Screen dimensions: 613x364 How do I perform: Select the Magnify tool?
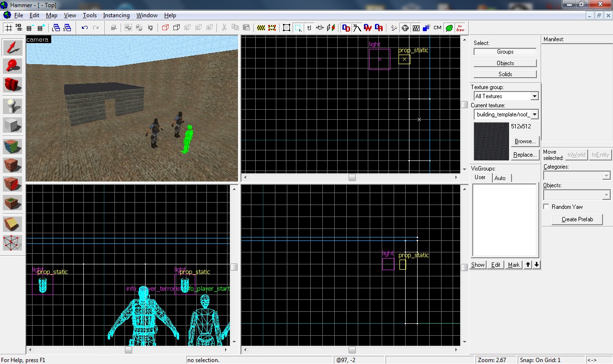11,66
